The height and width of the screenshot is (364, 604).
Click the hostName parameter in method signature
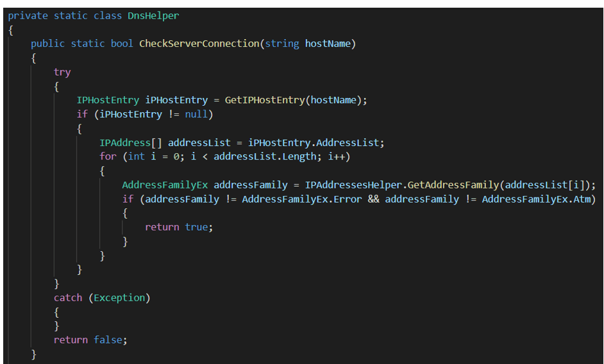328,44
